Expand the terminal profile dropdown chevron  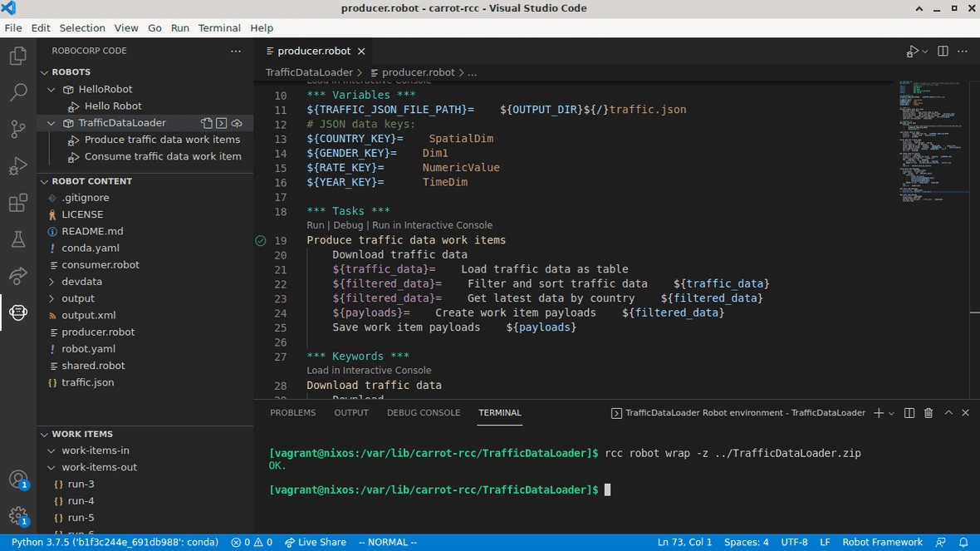[x=892, y=412]
